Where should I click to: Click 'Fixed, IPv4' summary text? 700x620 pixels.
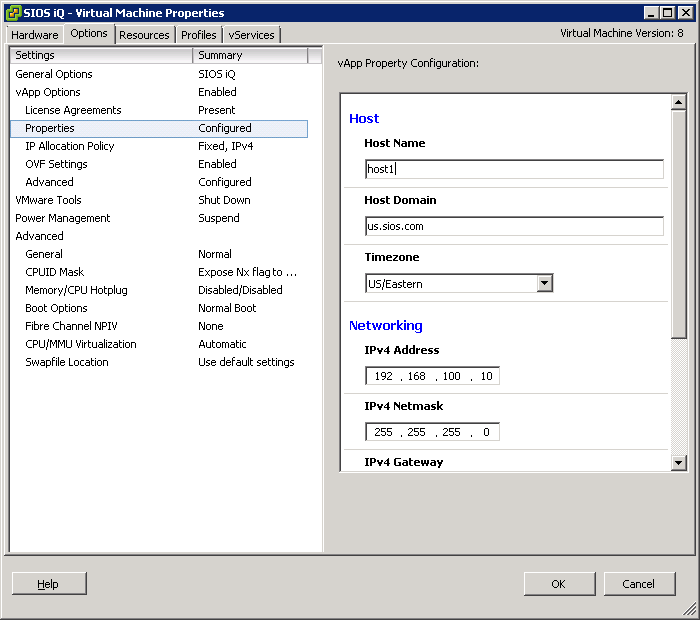[225, 146]
